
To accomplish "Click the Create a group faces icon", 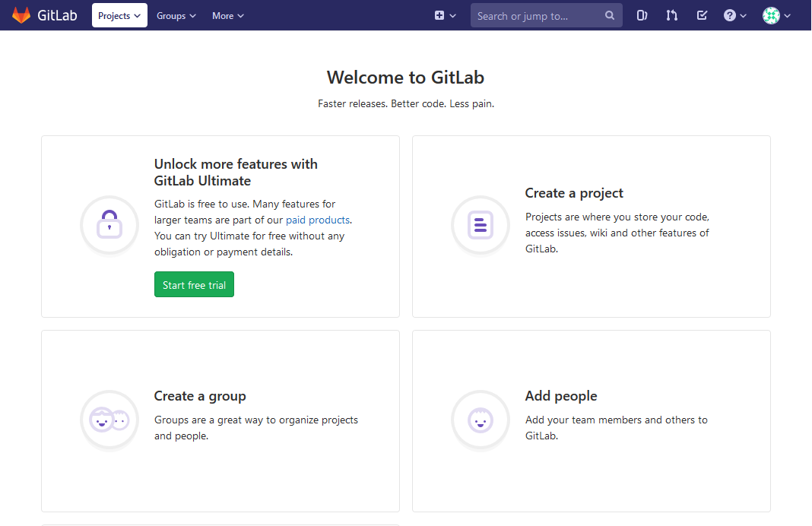I will point(109,420).
